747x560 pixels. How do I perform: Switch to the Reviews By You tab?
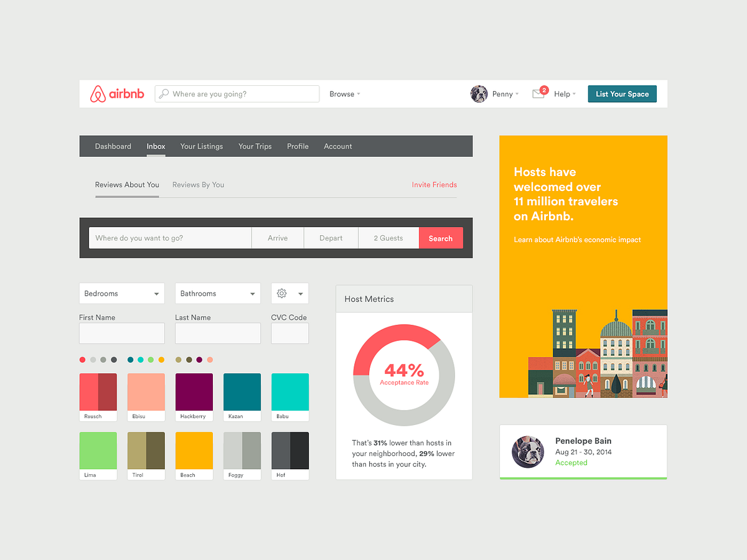pos(197,184)
